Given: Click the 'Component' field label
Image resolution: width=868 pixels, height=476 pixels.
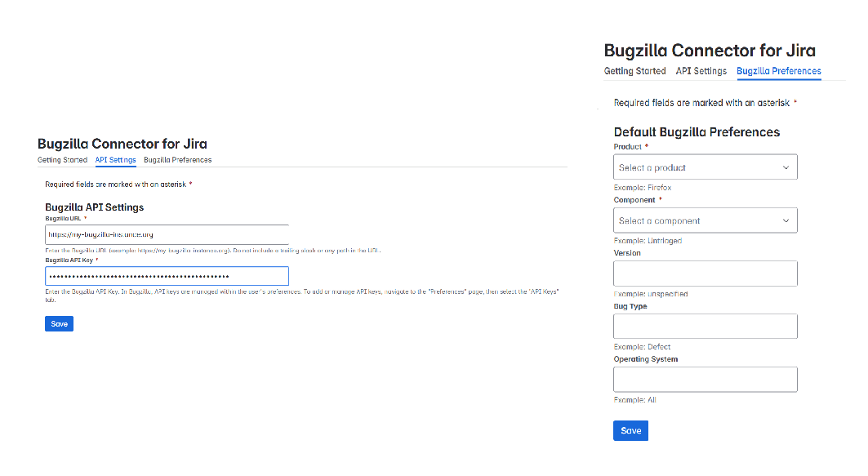Looking at the screenshot, I should point(634,200).
